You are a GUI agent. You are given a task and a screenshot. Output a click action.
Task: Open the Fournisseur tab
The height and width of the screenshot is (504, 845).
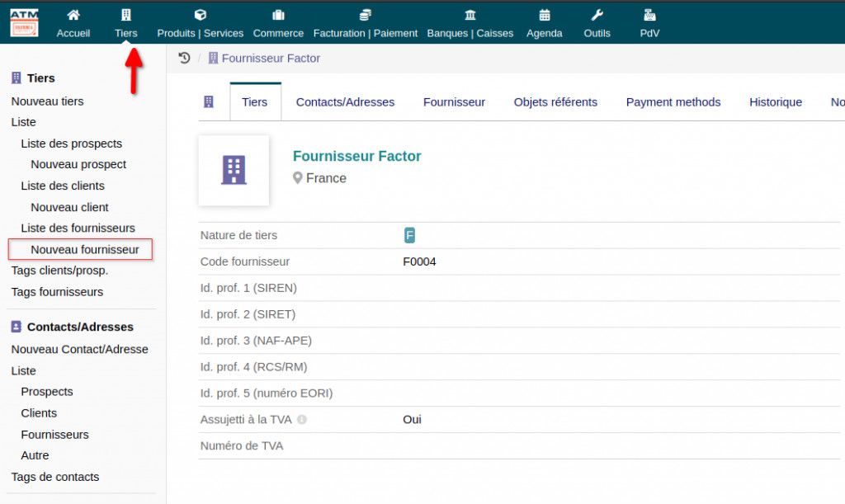(454, 101)
